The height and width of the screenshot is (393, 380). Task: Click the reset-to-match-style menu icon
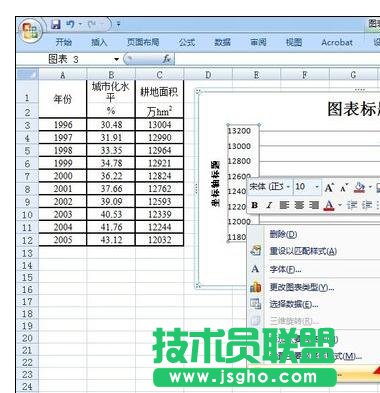256,251
